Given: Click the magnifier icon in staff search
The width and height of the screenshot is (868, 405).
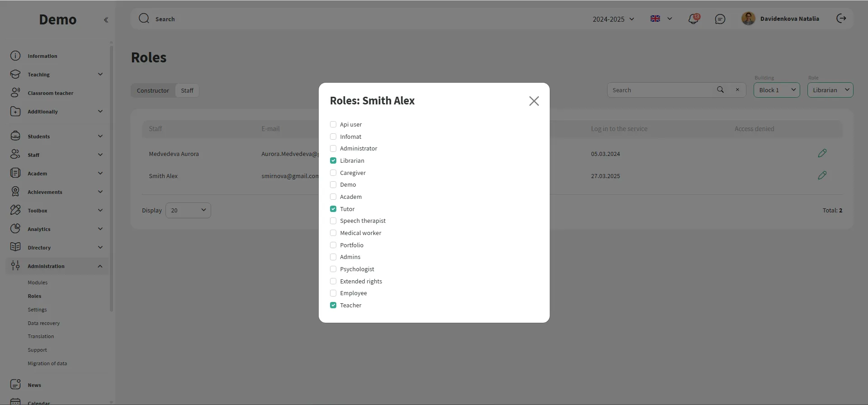Looking at the screenshot, I should [x=720, y=90].
